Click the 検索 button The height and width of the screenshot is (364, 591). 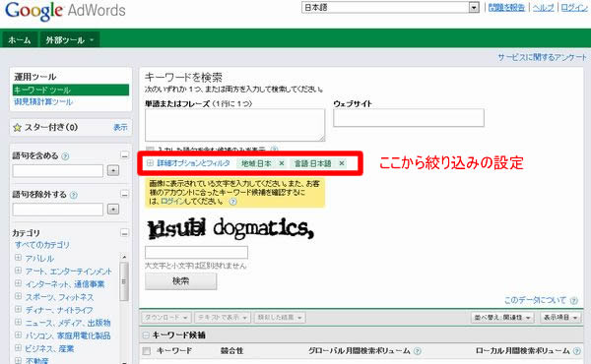181,281
